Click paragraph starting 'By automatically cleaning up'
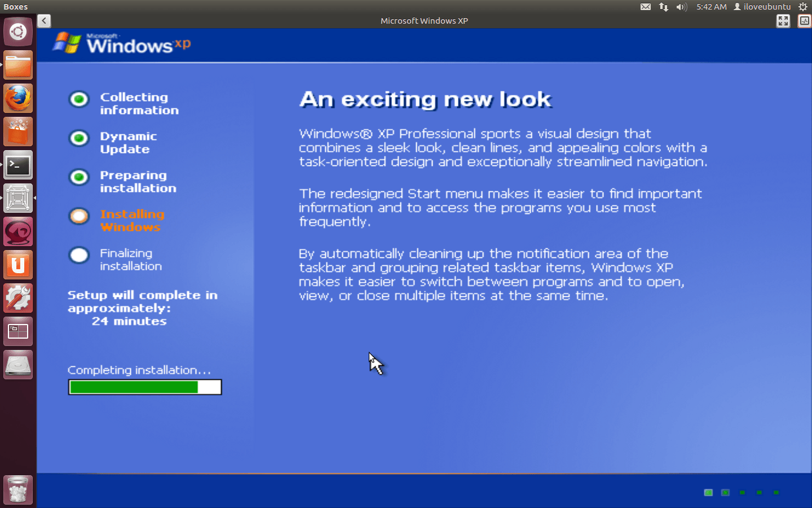The height and width of the screenshot is (508, 812). click(x=492, y=275)
